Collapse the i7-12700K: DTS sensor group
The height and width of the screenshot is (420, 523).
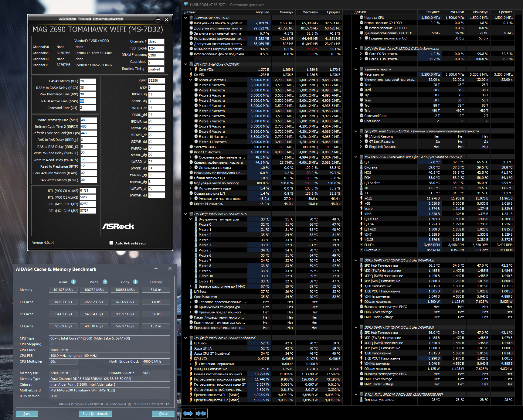186,214
